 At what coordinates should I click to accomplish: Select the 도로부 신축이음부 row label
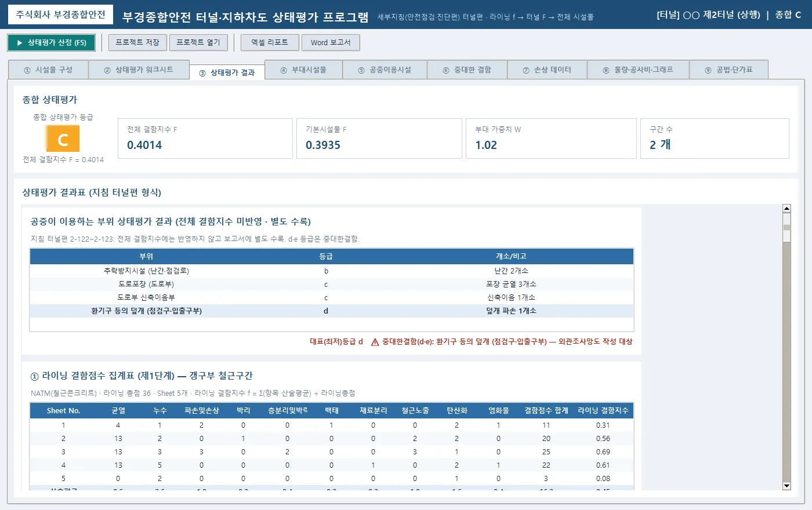(x=146, y=297)
